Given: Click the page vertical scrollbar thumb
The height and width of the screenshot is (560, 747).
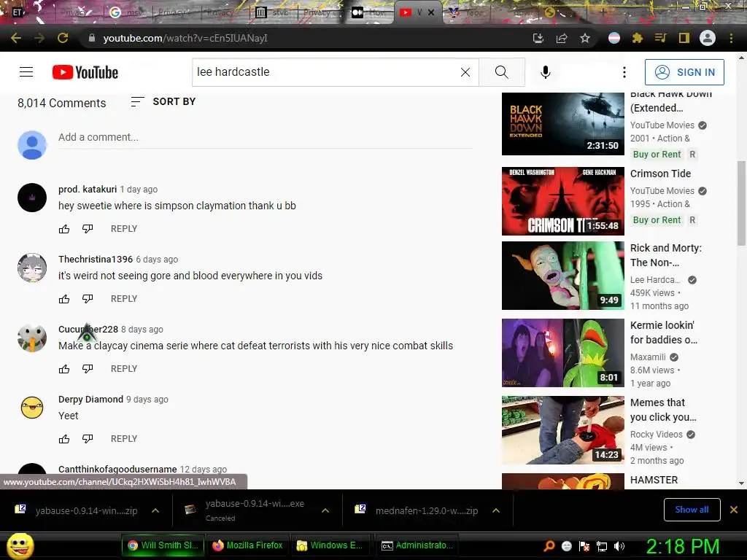Looking at the screenshot, I should point(741,204).
